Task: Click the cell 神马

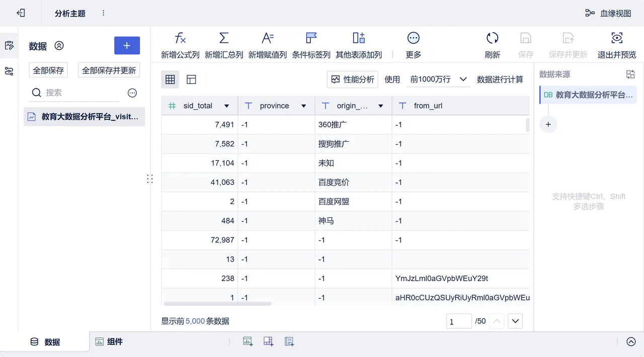Action: (353, 221)
